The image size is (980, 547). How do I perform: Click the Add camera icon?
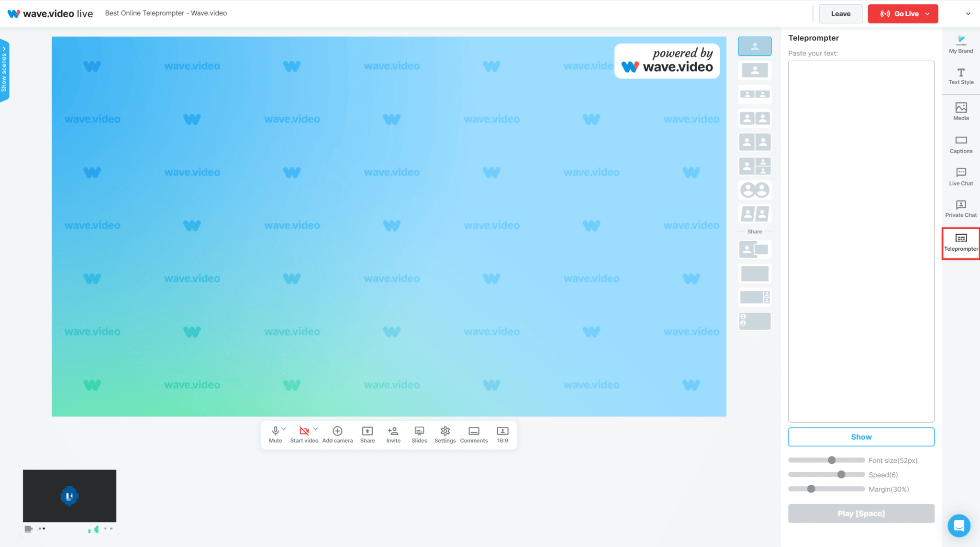point(337,434)
